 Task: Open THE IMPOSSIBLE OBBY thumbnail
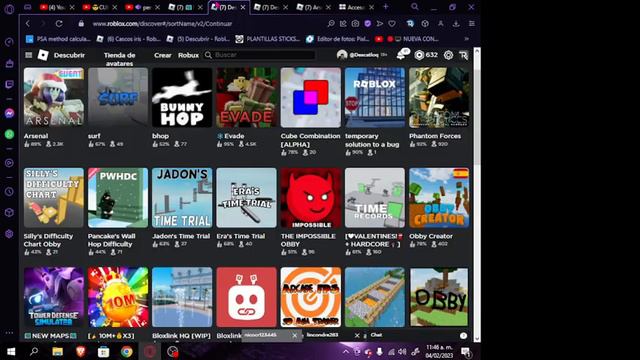[311, 198]
